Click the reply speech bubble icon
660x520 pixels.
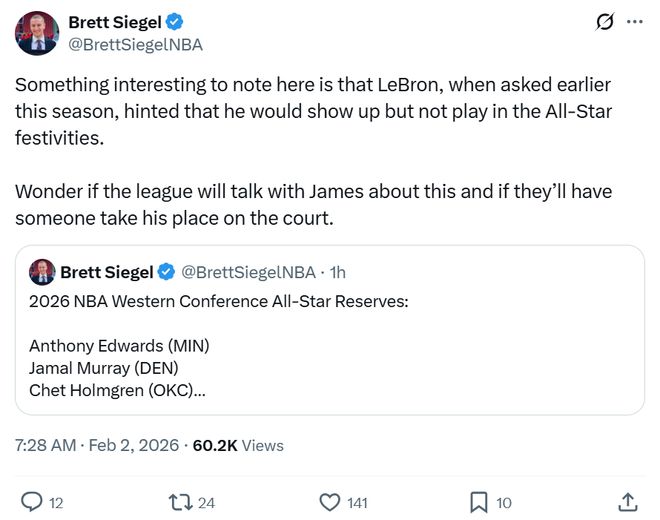(x=32, y=501)
